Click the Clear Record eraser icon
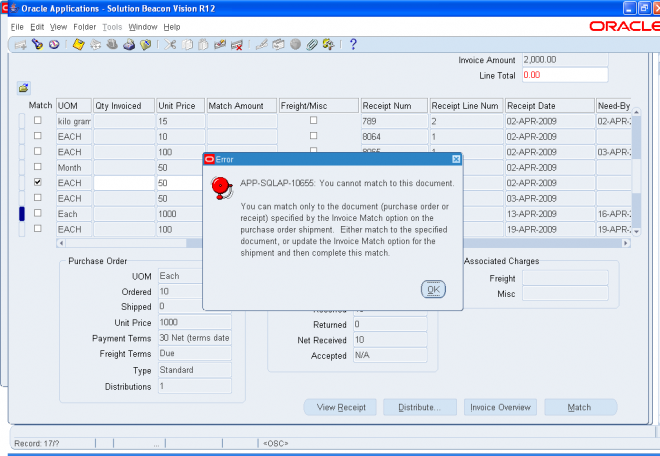Screen dimensions: 660x456 click(220, 44)
